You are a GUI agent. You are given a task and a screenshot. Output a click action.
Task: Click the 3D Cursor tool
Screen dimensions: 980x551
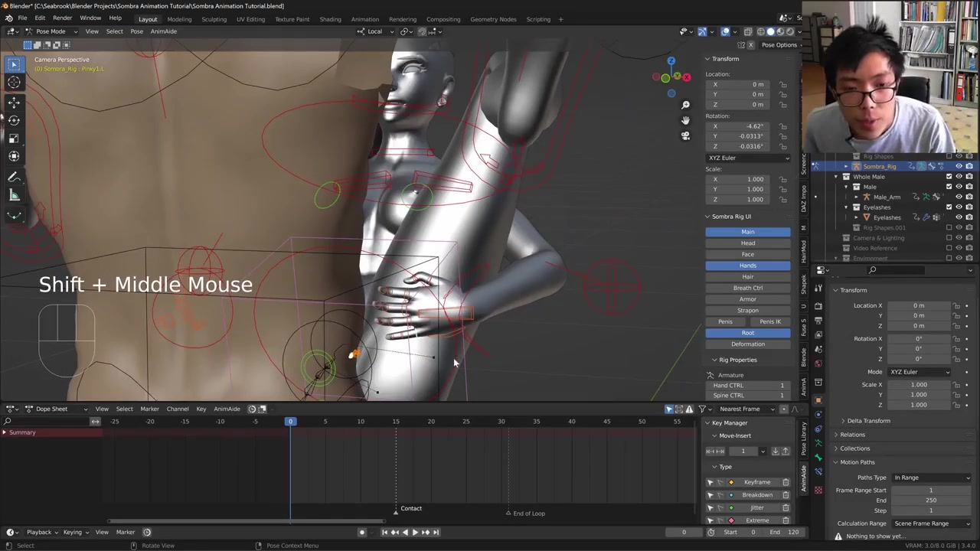pyautogui.click(x=14, y=83)
